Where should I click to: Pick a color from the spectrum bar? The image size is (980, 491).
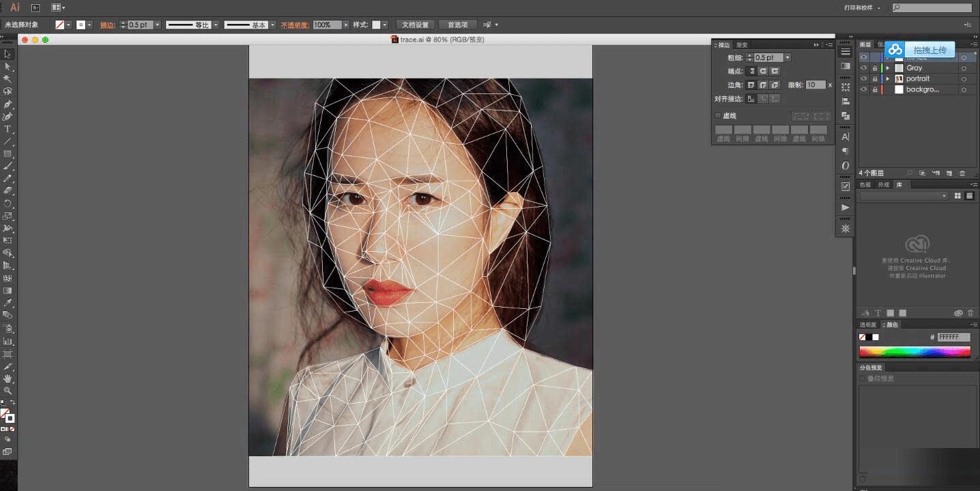[914, 352]
